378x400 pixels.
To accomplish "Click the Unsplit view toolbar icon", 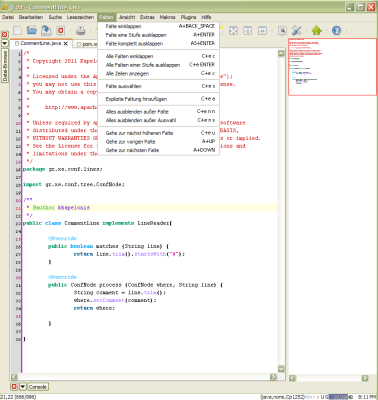I will pyautogui.click(x=233, y=31).
